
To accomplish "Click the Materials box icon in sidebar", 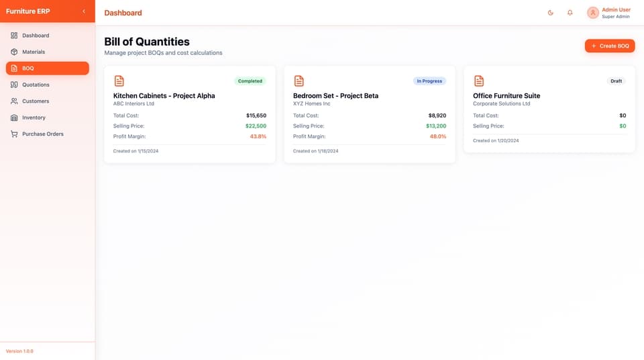I will (x=14, y=52).
